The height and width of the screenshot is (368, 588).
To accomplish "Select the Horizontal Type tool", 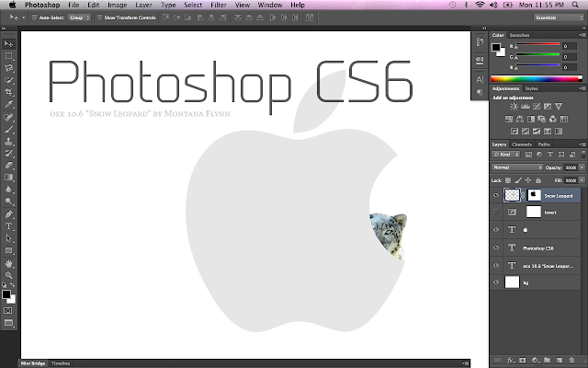I will click(x=9, y=225).
